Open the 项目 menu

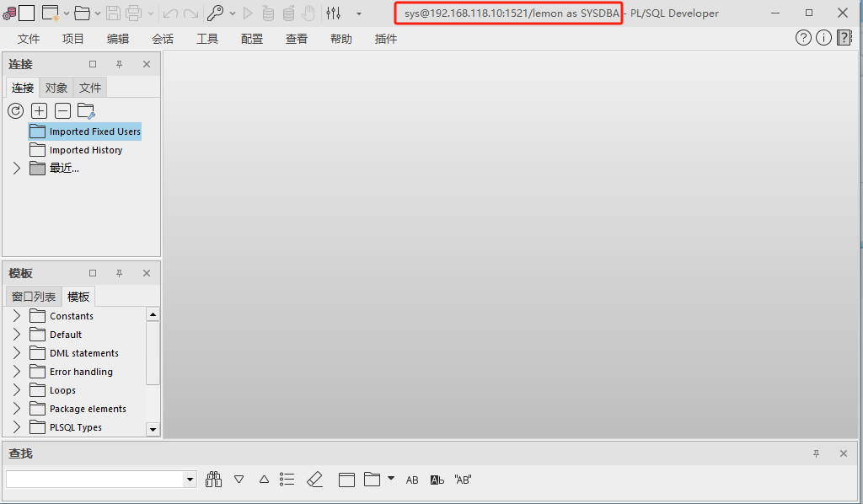coord(73,39)
